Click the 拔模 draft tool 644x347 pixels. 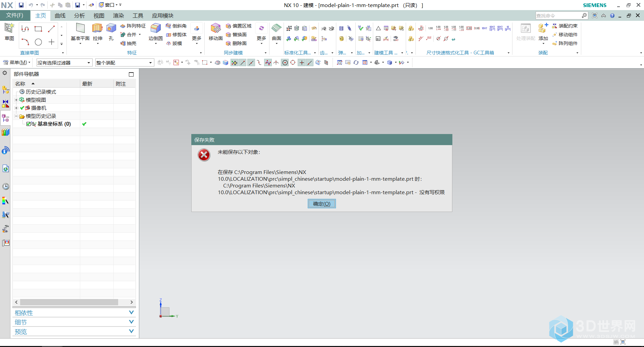(x=174, y=43)
